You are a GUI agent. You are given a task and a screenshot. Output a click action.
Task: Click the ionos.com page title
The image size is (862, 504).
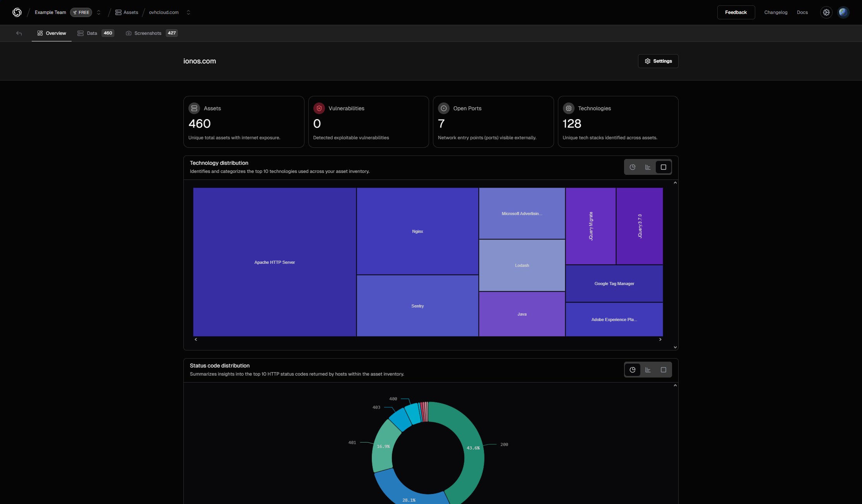click(200, 61)
